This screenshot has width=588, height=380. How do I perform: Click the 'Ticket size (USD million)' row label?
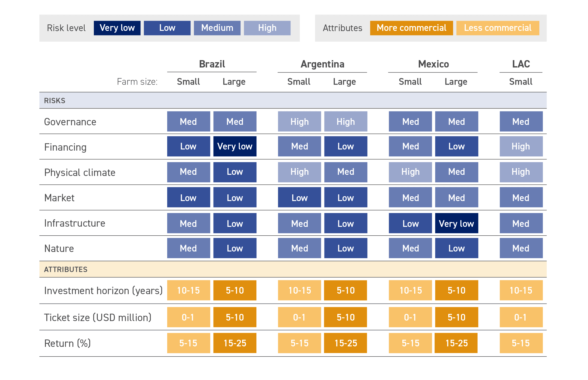[98, 317]
